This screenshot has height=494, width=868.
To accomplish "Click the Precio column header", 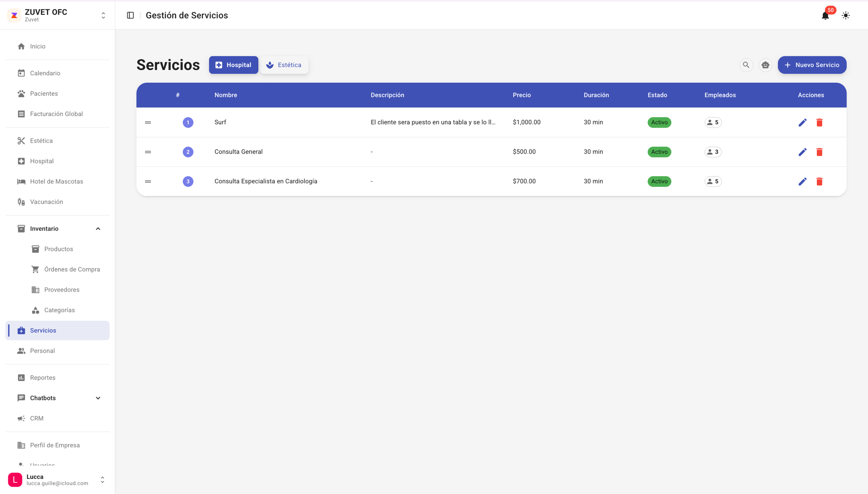I will (522, 95).
